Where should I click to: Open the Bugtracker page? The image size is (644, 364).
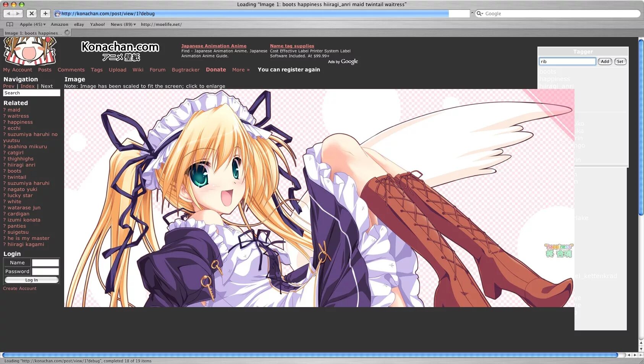tap(186, 70)
